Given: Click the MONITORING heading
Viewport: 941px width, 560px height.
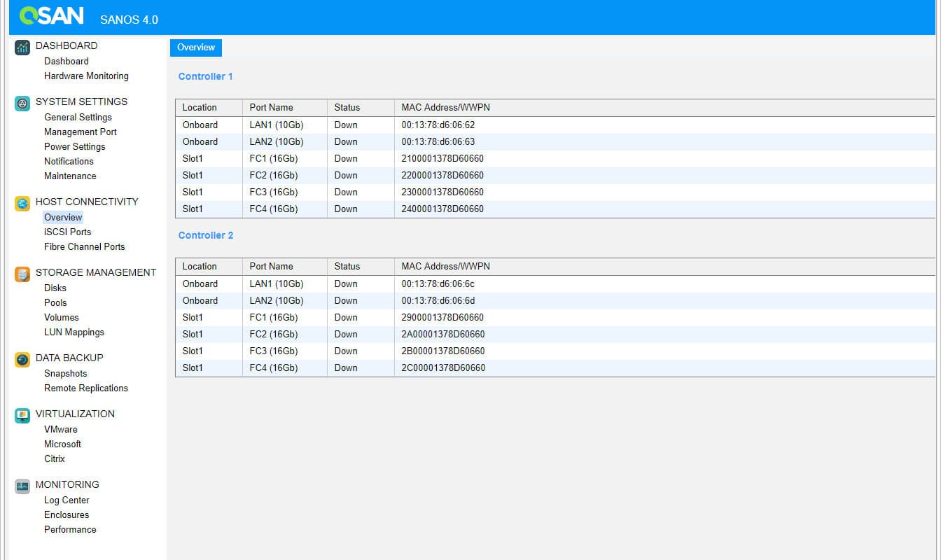Looking at the screenshot, I should click(x=67, y=484).
